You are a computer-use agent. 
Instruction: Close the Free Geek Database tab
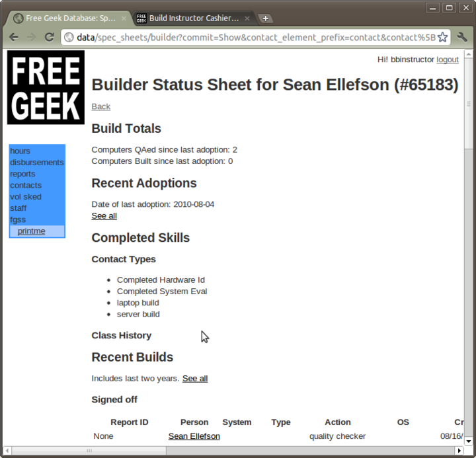[124, 19]
